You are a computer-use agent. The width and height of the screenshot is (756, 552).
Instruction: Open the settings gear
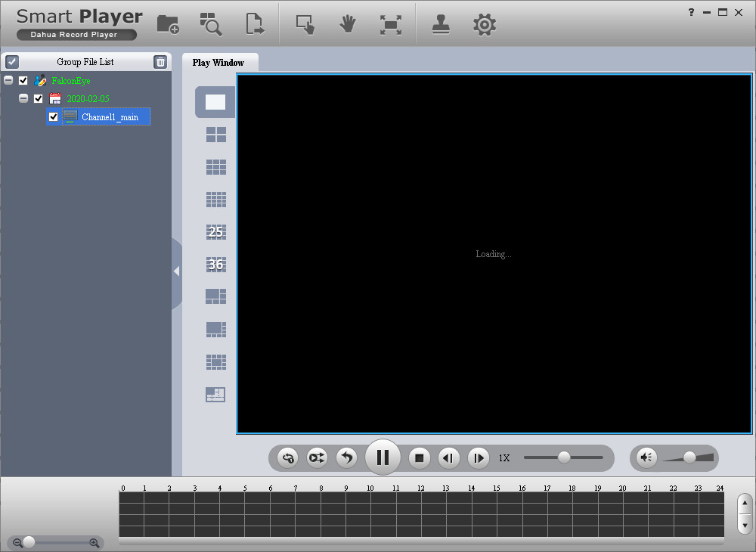(484, 24)
